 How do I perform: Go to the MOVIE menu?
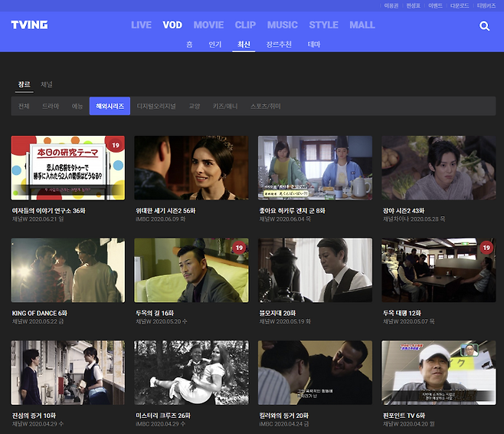208,25
